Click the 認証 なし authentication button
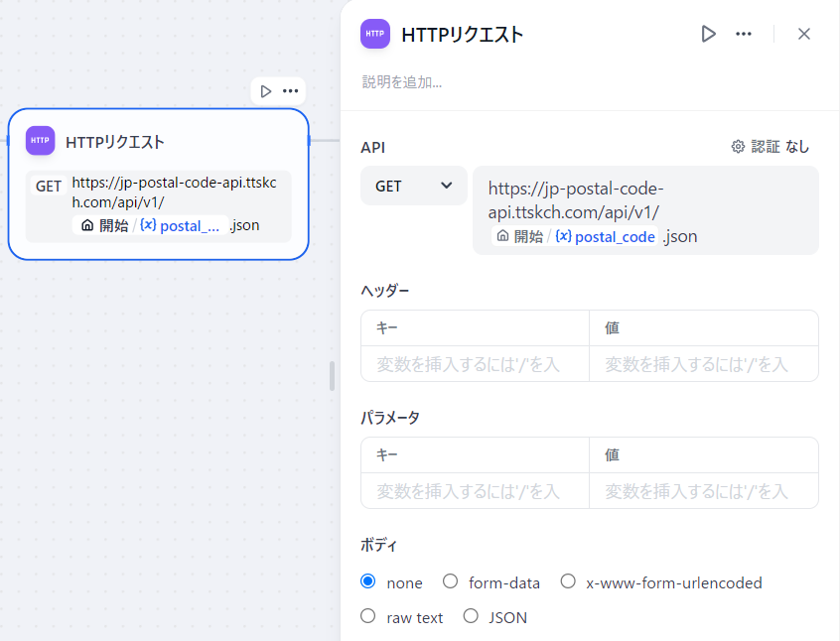Viewport: 840px width, 641px height. pyautogui.click(x=770, y=147)
